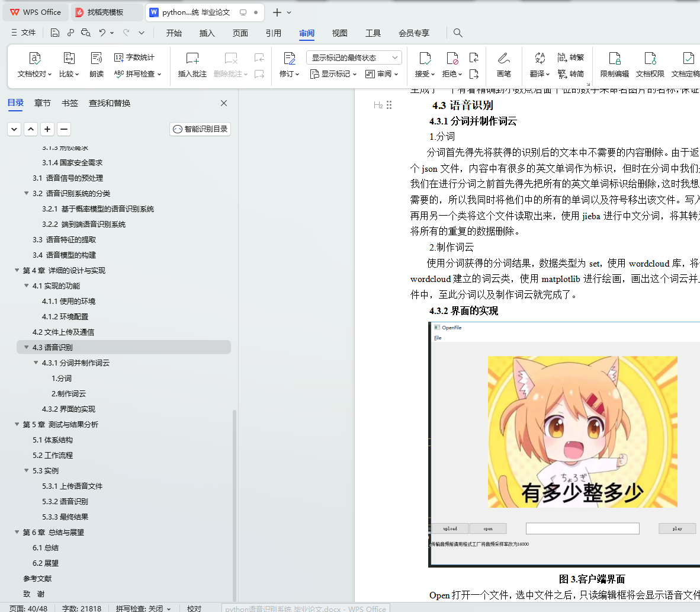Click 校对 in the status bar

click(x=194, y=608)
